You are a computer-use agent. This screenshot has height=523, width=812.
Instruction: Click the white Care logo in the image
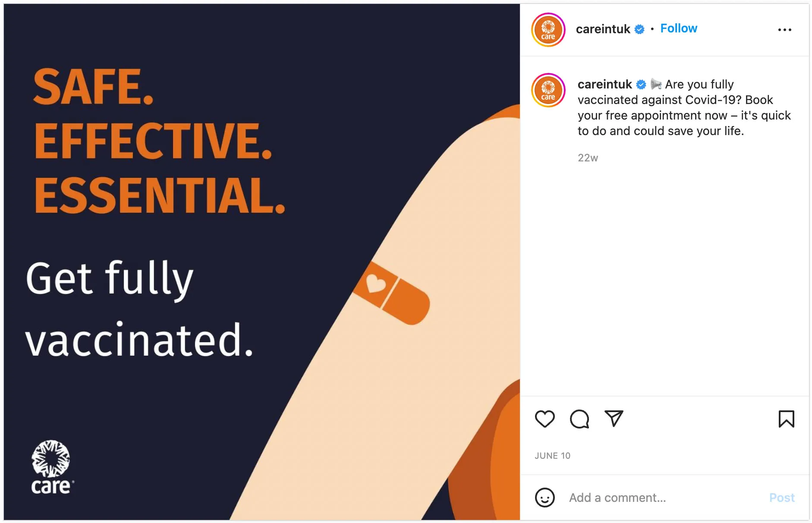51,467
